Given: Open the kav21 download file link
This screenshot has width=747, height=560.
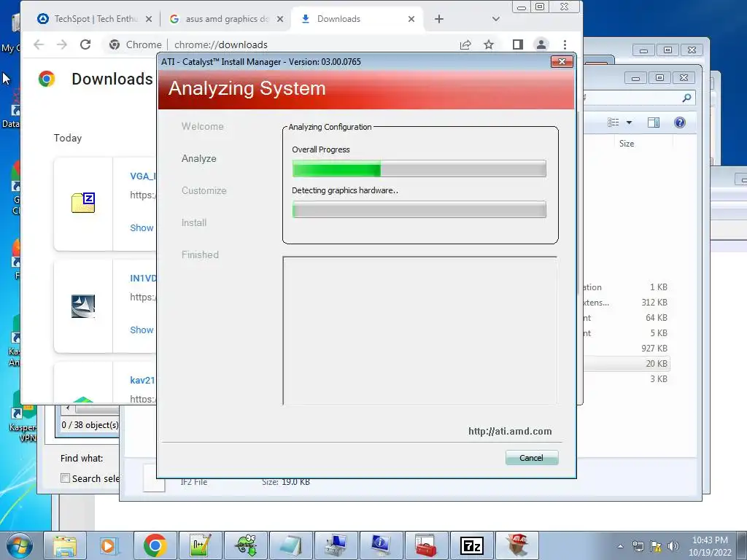Looking at the screenshot, I should tap(142, 380).
